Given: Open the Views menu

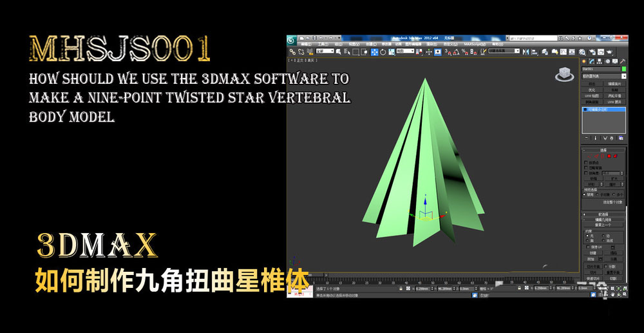Looking at the screenshot, I should (x=354, y=44).
